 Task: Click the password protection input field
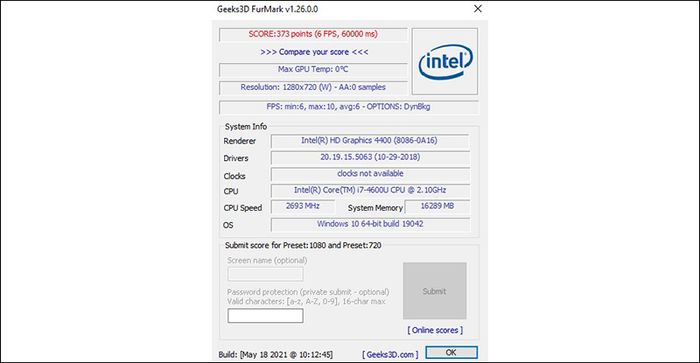coord(266,316)
